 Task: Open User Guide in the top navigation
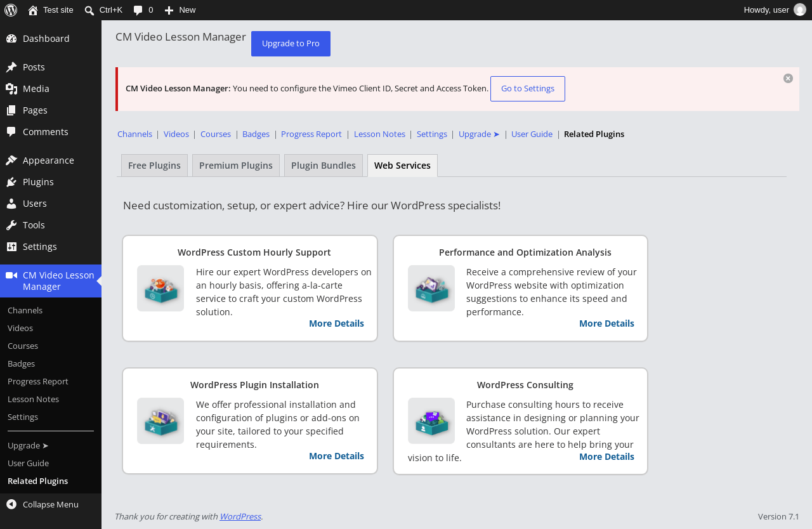pyautogui.click(x=532, y=134)
